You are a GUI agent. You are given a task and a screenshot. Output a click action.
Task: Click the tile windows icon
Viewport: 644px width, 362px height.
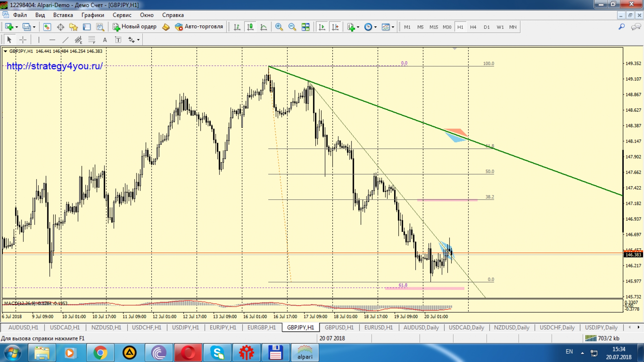305,27
